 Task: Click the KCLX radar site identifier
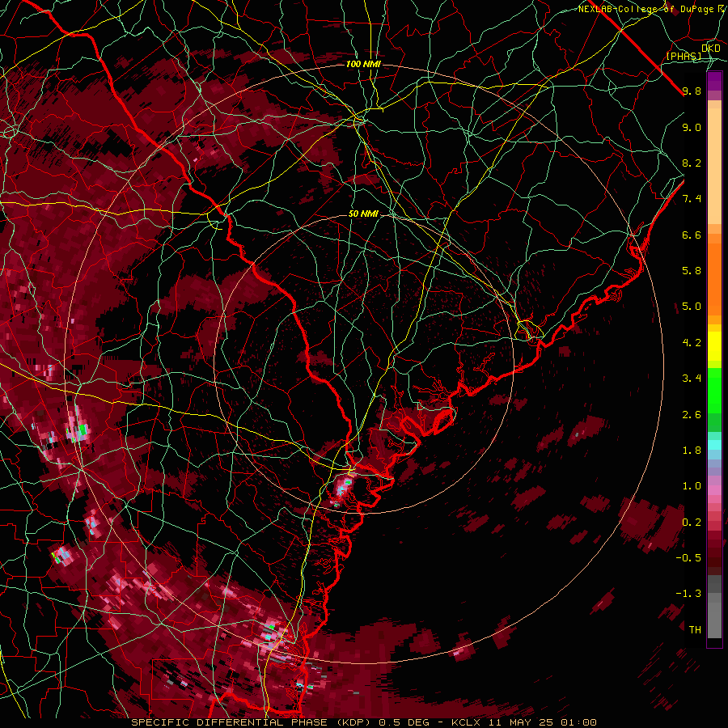coord(467,722)
